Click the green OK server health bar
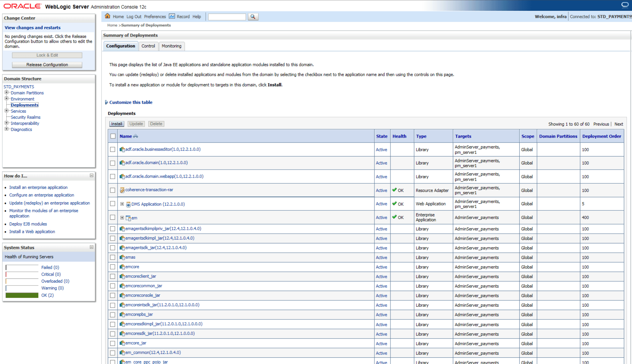This screenshot has height=364, width=632. coord(22,295)
